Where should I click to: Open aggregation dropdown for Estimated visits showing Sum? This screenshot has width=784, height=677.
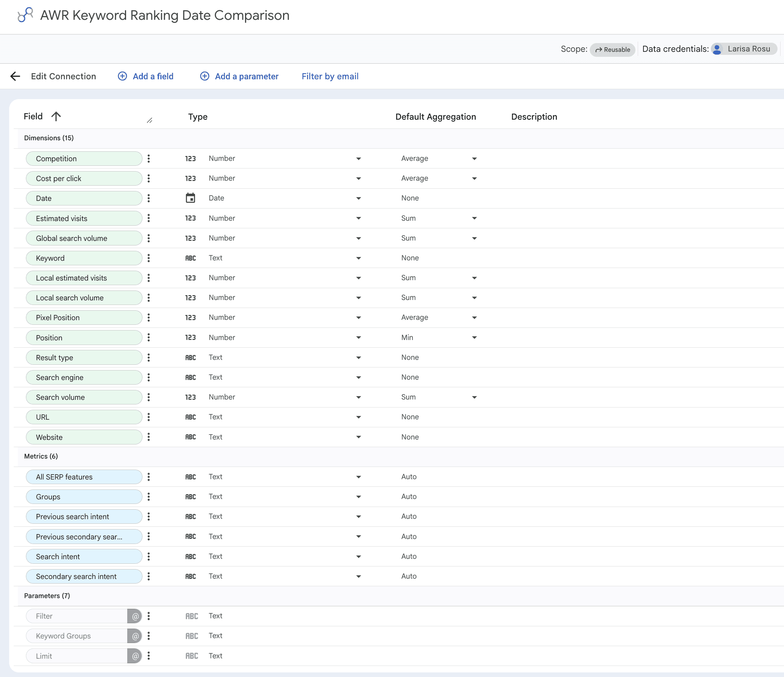click(474, 218)
